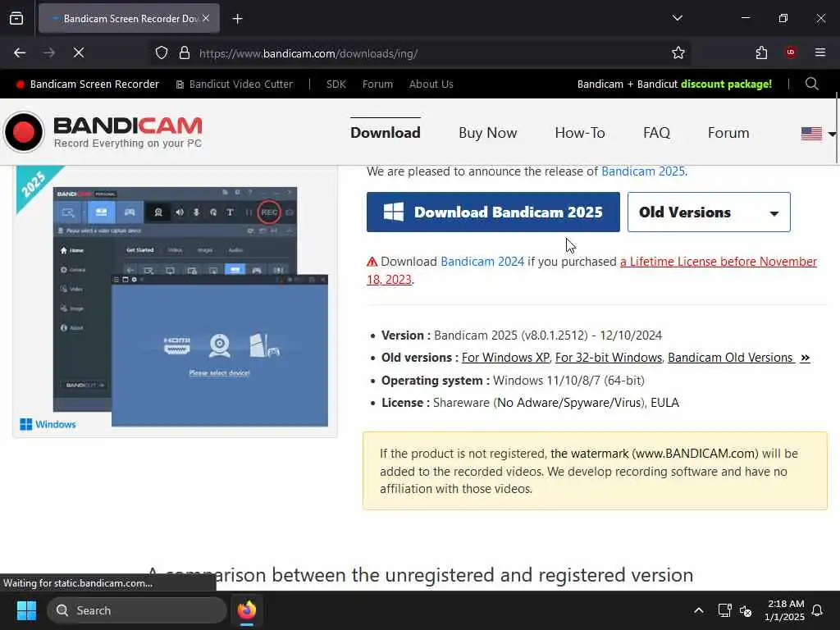The height and width of the screenshot is (630, 840).
Task: Open the SDK link
Action: 336,84
